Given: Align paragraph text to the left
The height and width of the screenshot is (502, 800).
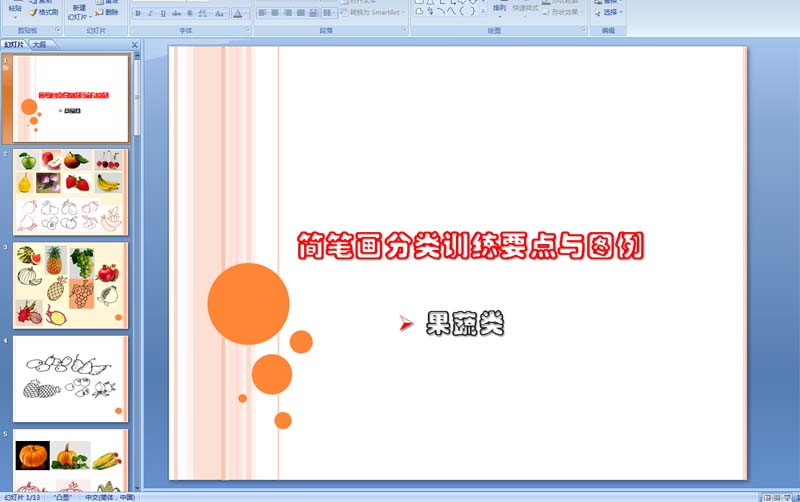Looking at the screenshot, I should (x=262, y=14).
